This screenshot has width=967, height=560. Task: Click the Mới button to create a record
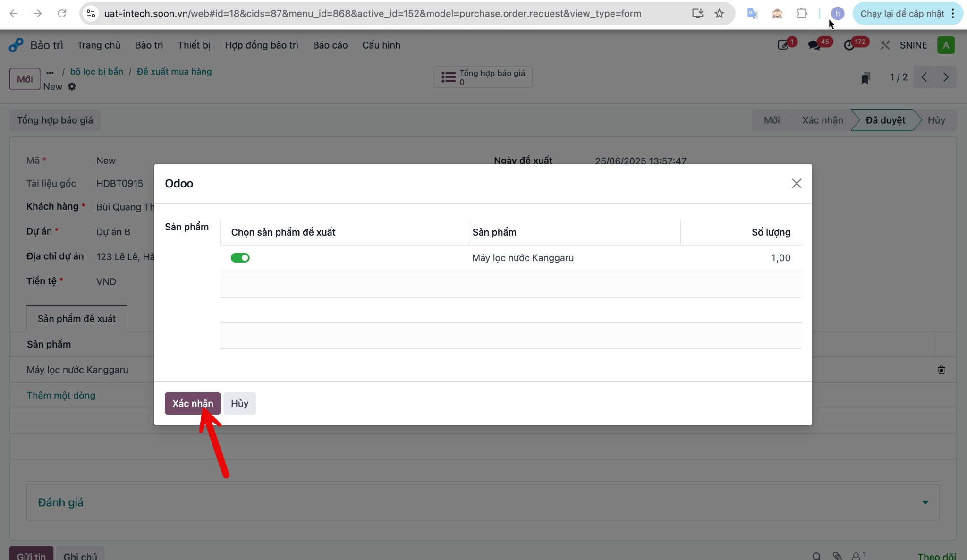pos(25,79)
